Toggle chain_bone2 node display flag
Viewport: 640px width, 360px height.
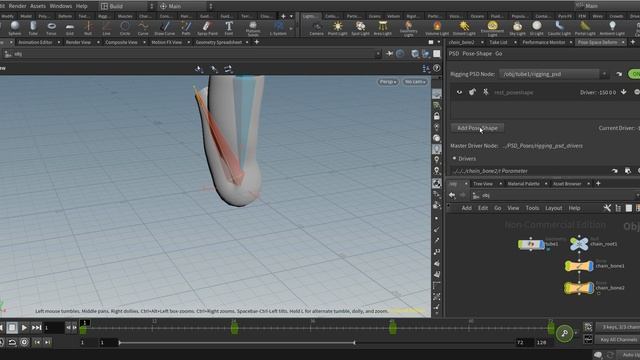591,288
